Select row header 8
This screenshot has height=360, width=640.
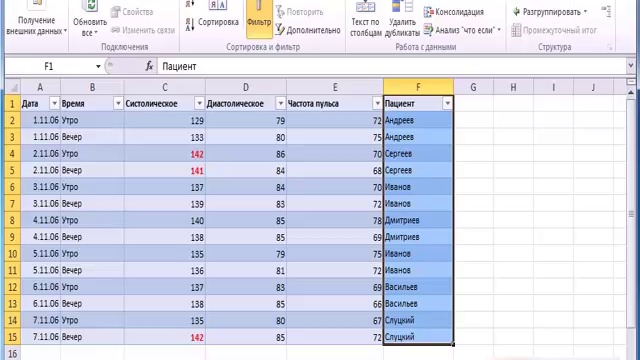[12, 220]
